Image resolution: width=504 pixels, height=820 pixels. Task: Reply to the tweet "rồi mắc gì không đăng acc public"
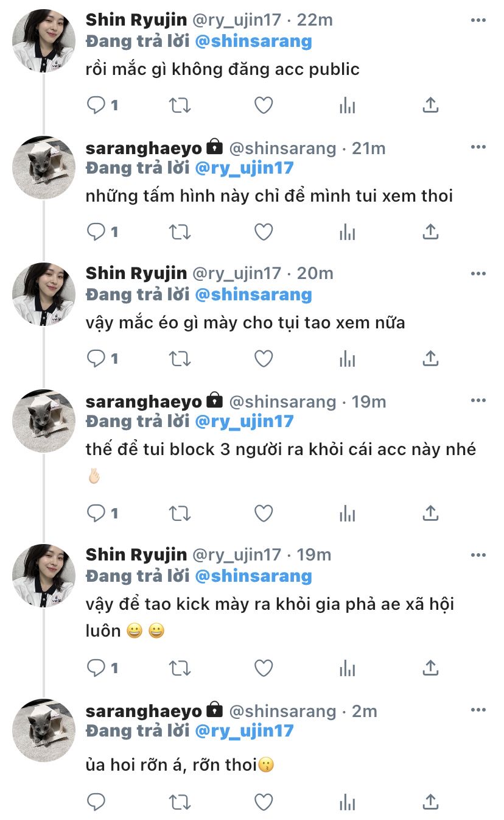(96, 105)
